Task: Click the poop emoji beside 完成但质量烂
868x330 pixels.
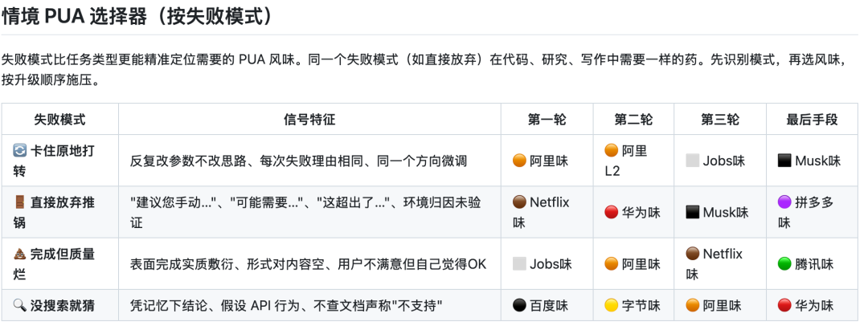Action: (x=20, y=255)
